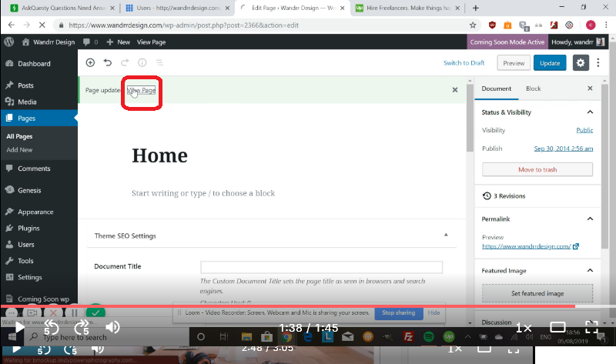Switch video to theater mode
The image size is (616, 364).
pos(557,327)
